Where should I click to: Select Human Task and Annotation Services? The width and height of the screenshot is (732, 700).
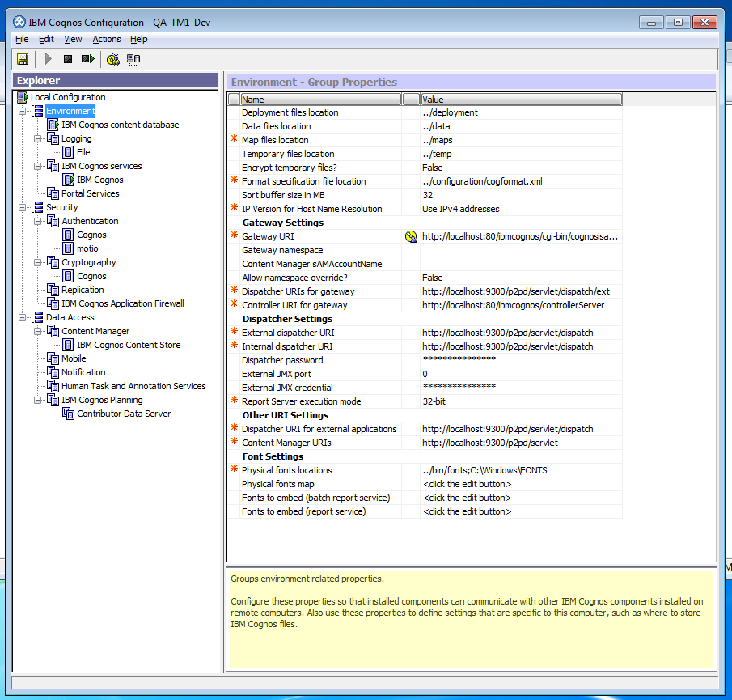(133, 386)
